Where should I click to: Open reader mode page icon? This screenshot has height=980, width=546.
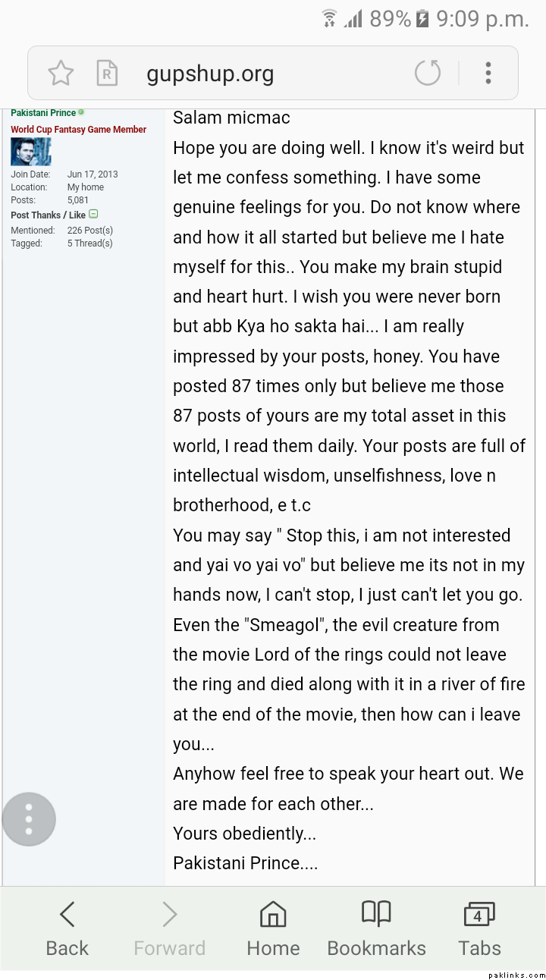pyautogui.click(x=107, y=74)
